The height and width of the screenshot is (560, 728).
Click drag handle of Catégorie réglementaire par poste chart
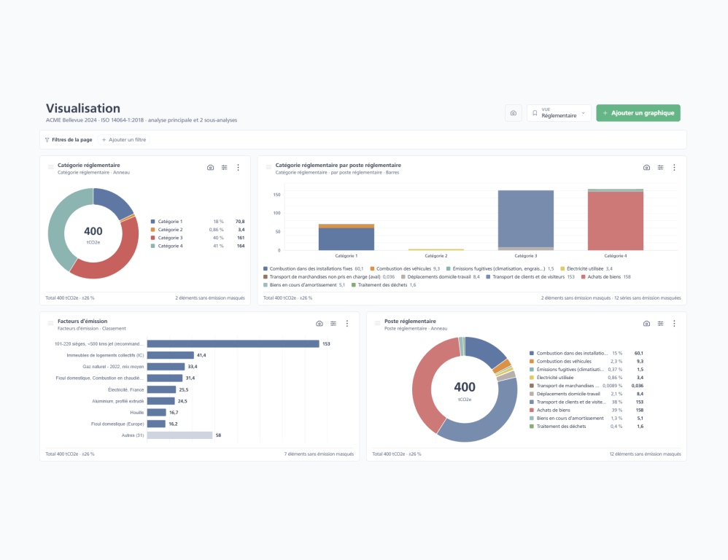coord(268,167)
